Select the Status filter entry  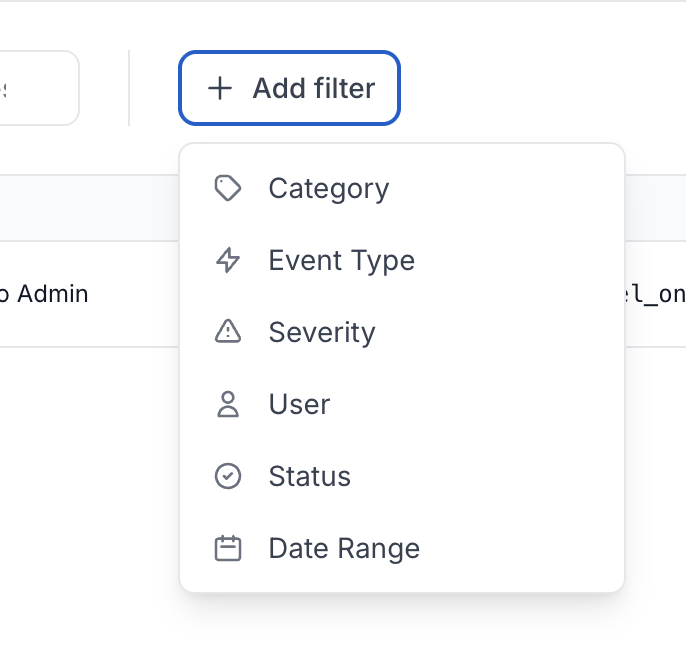click(309, 476)
